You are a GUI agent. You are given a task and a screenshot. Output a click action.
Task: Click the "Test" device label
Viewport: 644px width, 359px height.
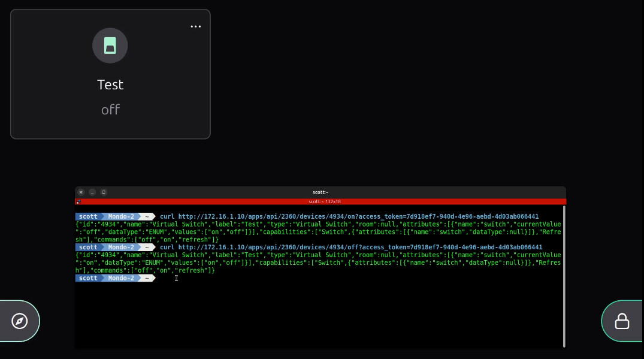pos(110,85)
